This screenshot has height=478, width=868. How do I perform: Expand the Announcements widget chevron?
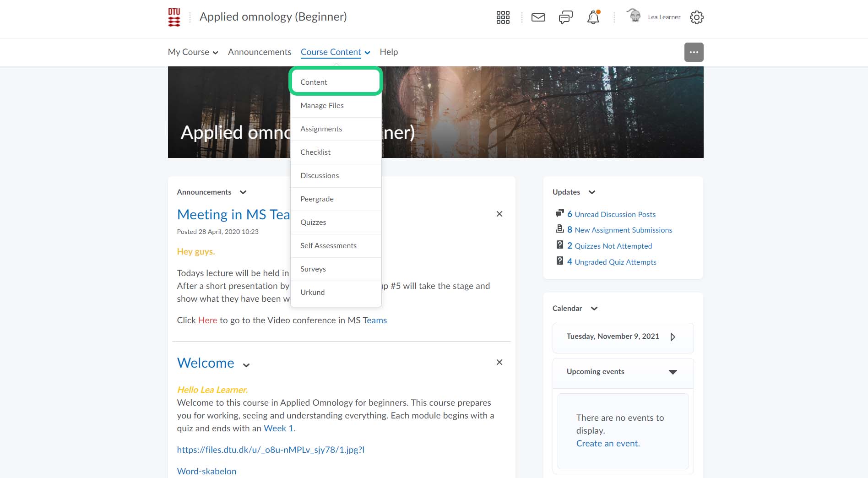click(243, 192)
